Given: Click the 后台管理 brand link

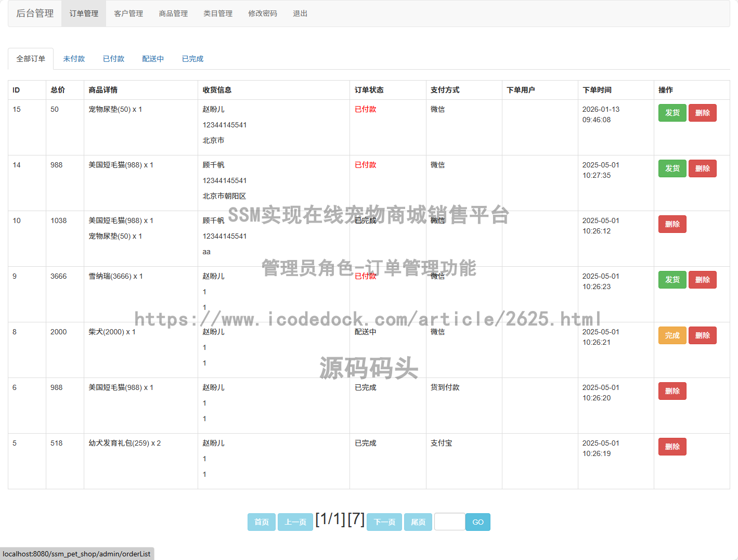Looking at the screenshot, I should click(x=35, y=14).
